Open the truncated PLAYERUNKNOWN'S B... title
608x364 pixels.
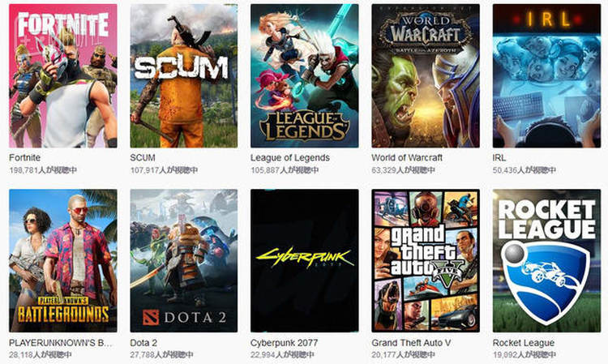click(61, 343)
